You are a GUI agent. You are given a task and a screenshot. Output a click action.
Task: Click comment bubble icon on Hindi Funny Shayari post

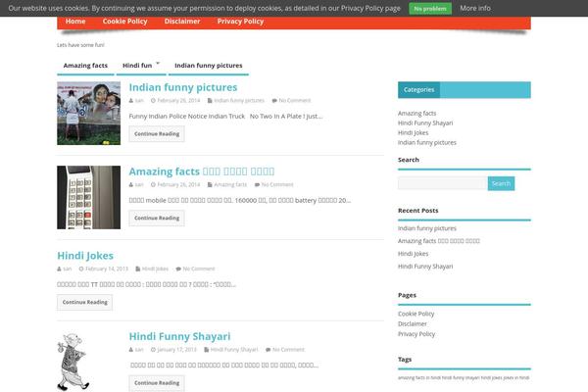pos(269,350)
